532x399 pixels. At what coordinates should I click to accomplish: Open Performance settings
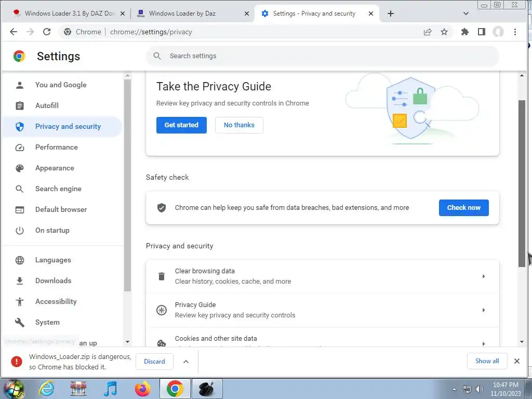(x=61, y=147)
